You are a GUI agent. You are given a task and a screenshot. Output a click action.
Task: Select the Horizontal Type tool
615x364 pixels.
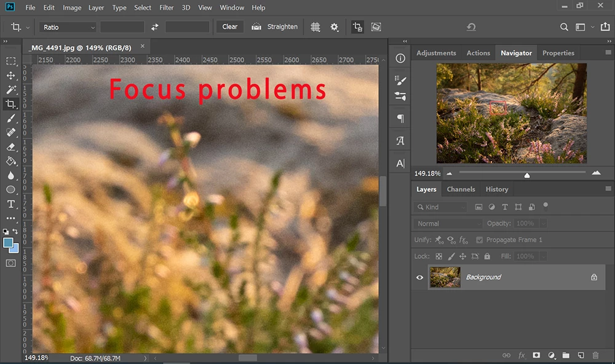pyautogui.click(x=11, y=204)
